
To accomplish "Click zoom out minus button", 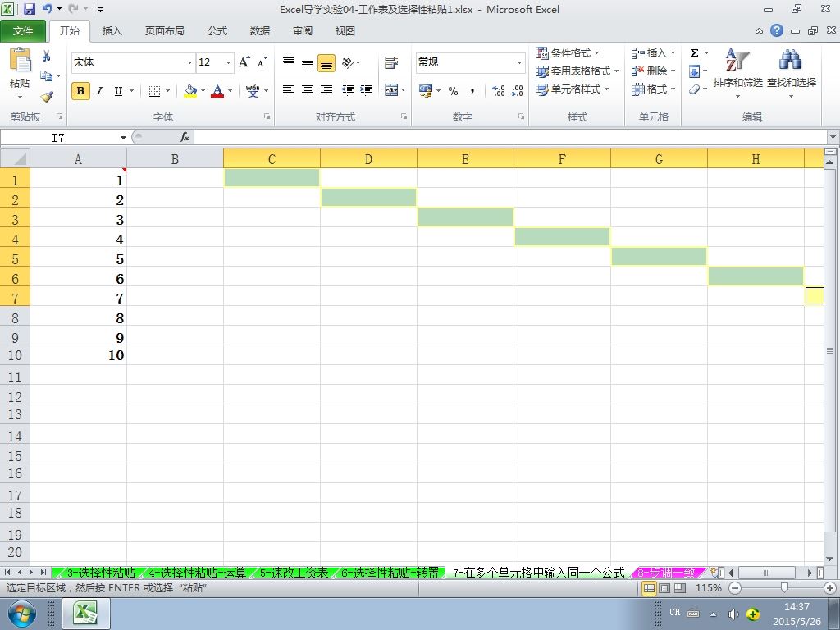I will click(736, 588).
